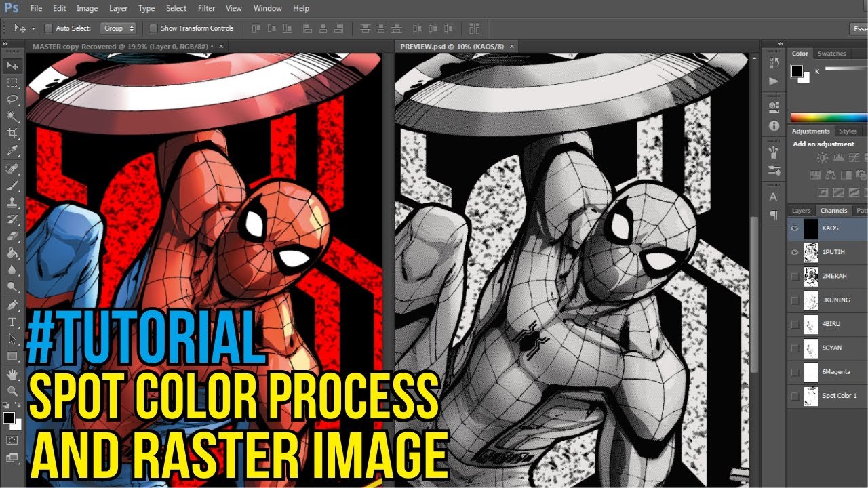
Task: Open the File menu
Action: click(36, 8)
